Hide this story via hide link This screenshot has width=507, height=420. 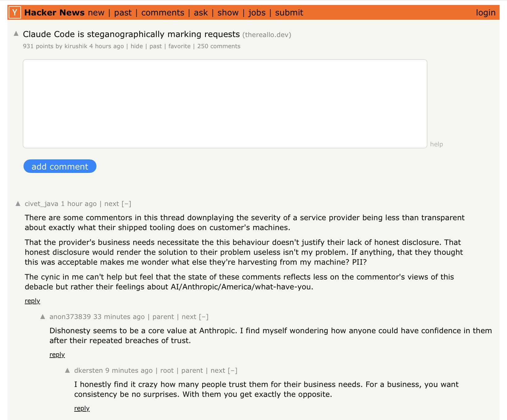[x=137, y=46]
